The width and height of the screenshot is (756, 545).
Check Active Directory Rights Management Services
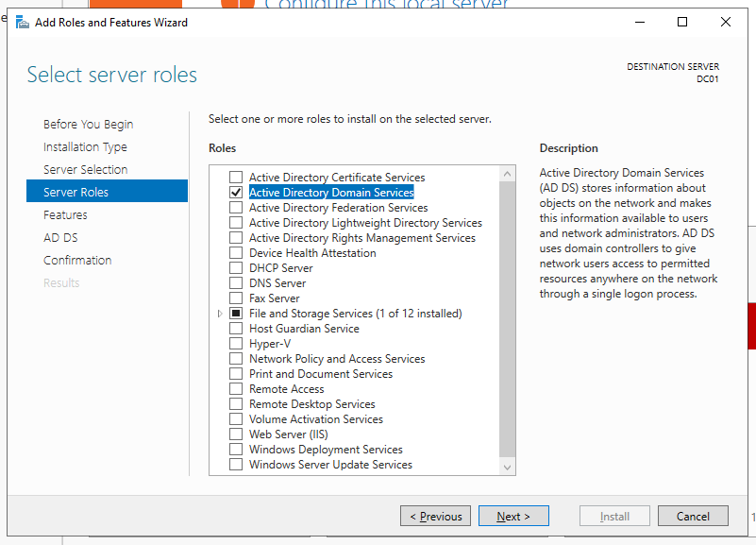(236, 238)
